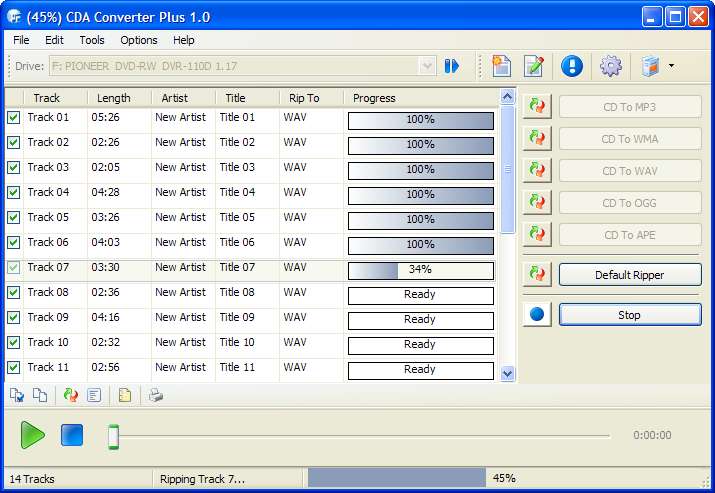Viewport: 715px width, 493px height.
Task: Open the dropdown arrow beside skin icon
Action: click(671, 66)
